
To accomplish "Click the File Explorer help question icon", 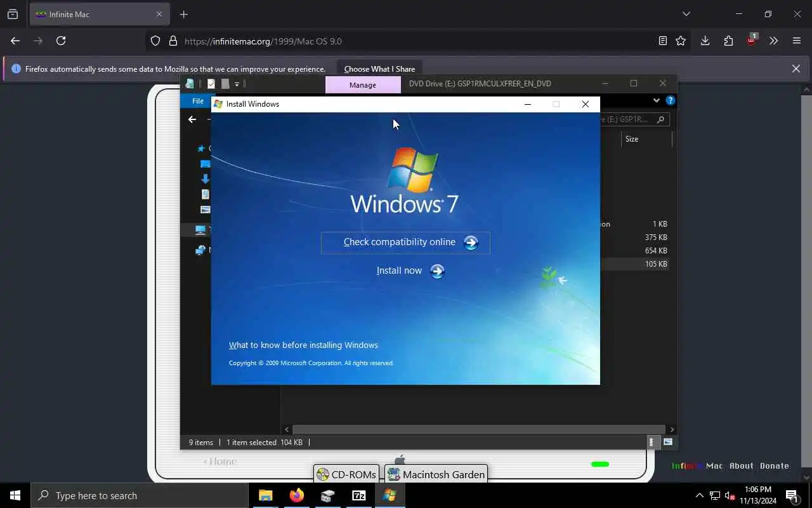I will pyautogui.click(x=671, y=100).
